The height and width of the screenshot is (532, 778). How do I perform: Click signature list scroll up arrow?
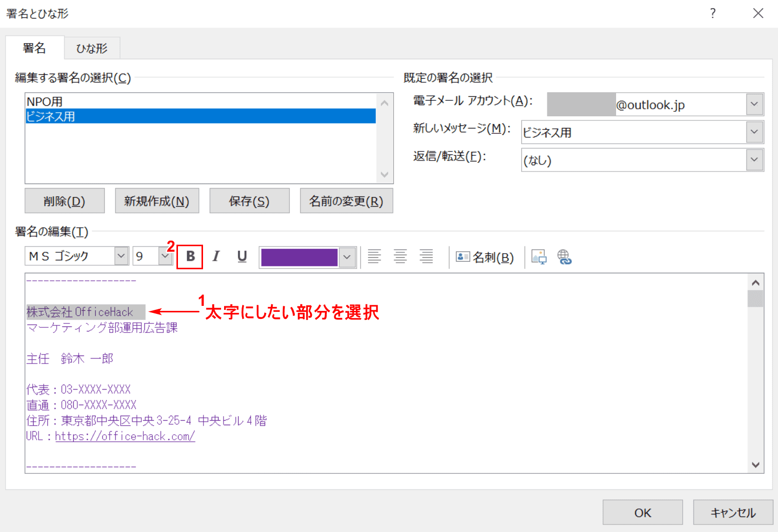(x=384, y=103)
